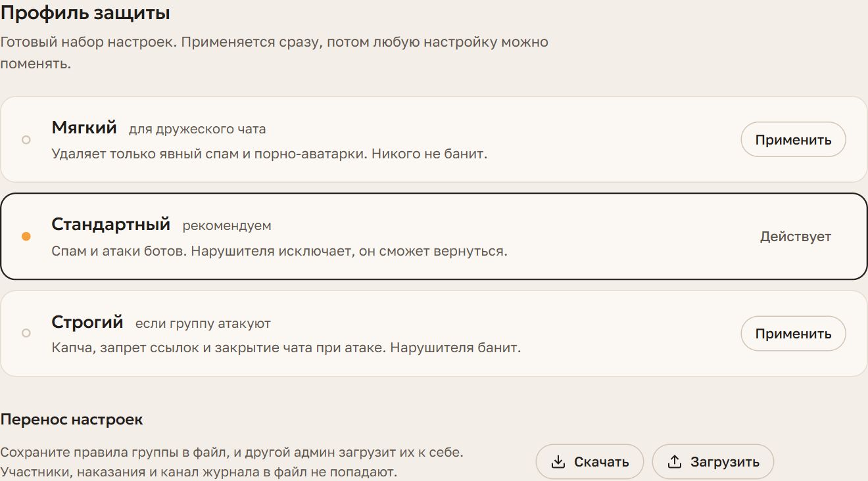Click the 'Капча, запрет ссылок' description
The image size is (868, 481).
pos(286,348)
